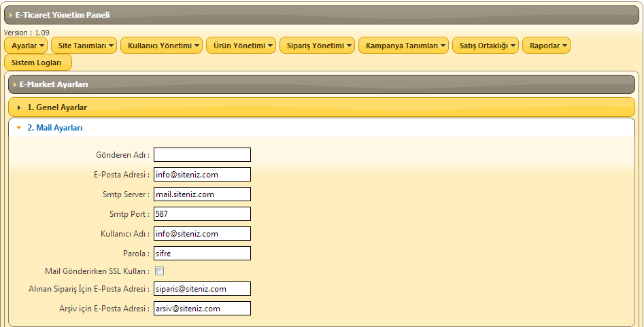Click the Parola input field

point(202,254)
